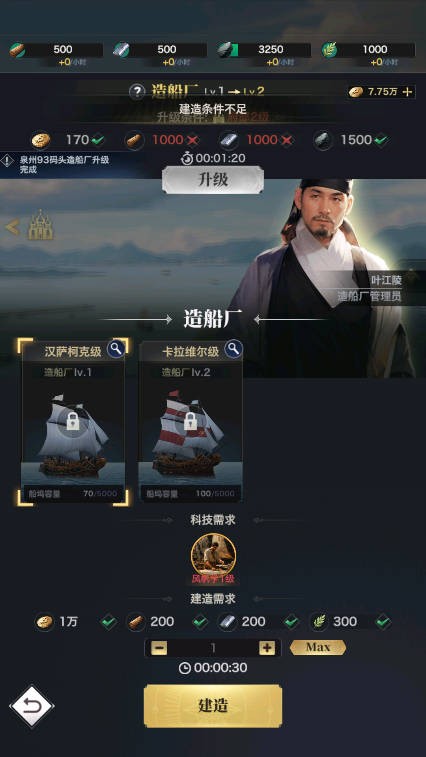The image size is (426, 757).
Task: Set build quantity to Max
Action: pos(318,647)
